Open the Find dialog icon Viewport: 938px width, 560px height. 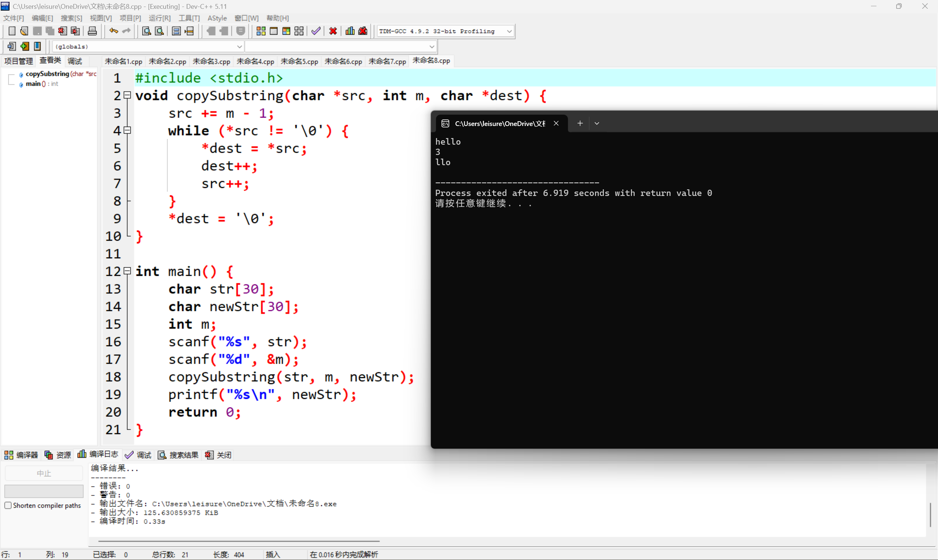tap(146, 31)
